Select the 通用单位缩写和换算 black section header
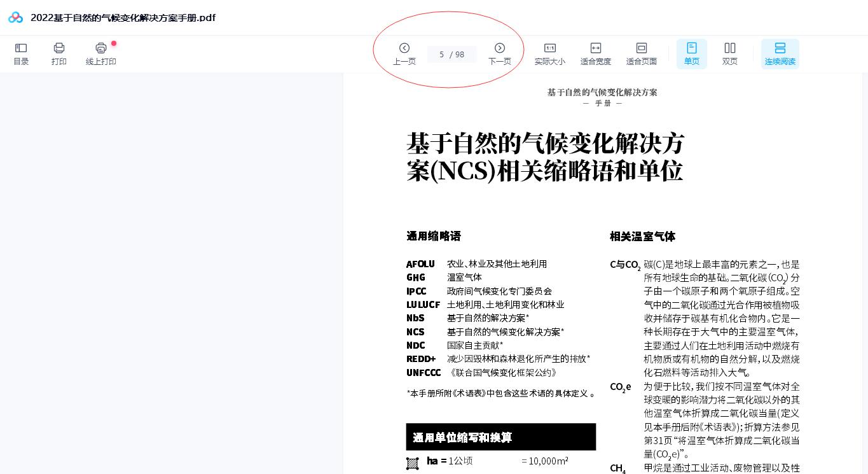This screenshot has height=474, width=868. coord(501,437)
